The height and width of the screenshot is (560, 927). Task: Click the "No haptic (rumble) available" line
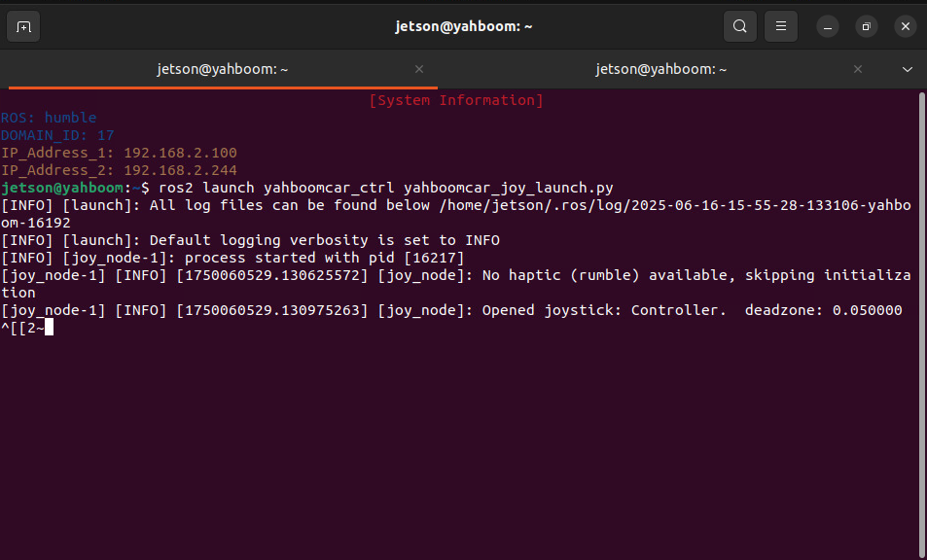pyautogui.click(x=456, y=284)
